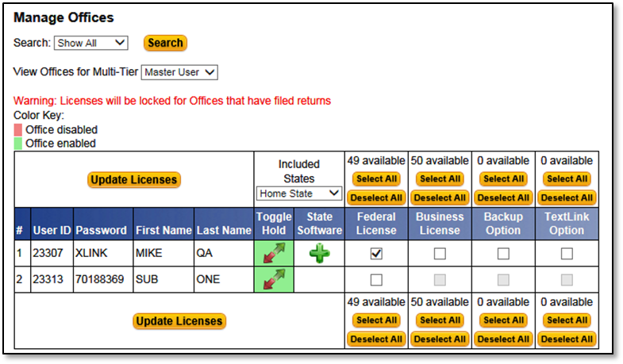The width and height of the screenshot is (623, 364).
Task: Expand the Master User multi-tier dropdown
Action: (x=179, y=72)
